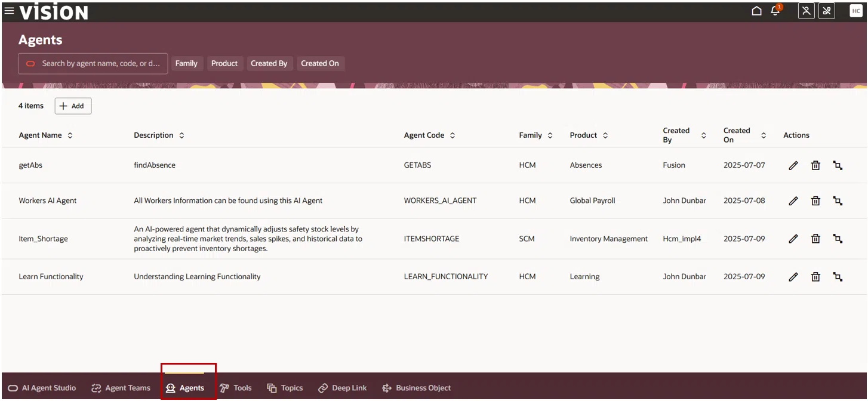Click the Hcm_impl4 created by cell
Viewport: 868px width, 401px height.
tap(682, 239)
